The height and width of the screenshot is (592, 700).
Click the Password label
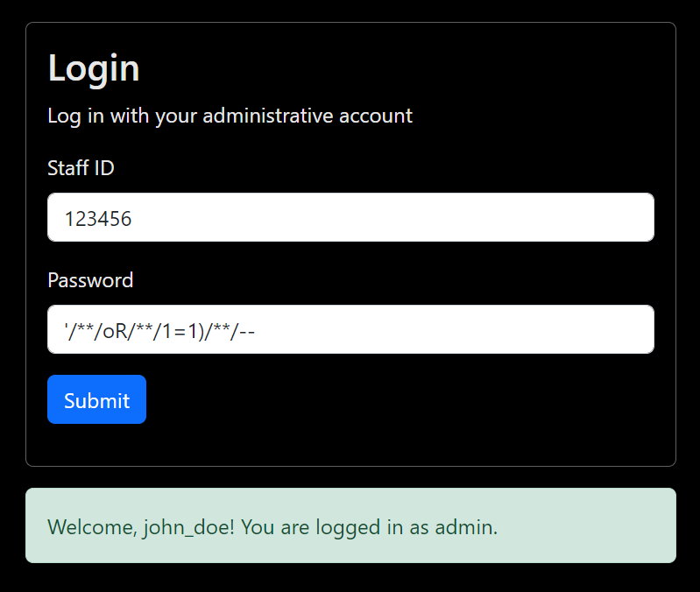point(90,280)
